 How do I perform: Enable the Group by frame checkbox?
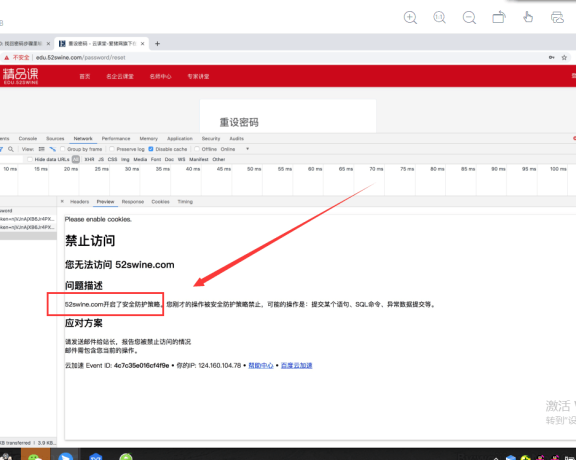coord(62,149)
